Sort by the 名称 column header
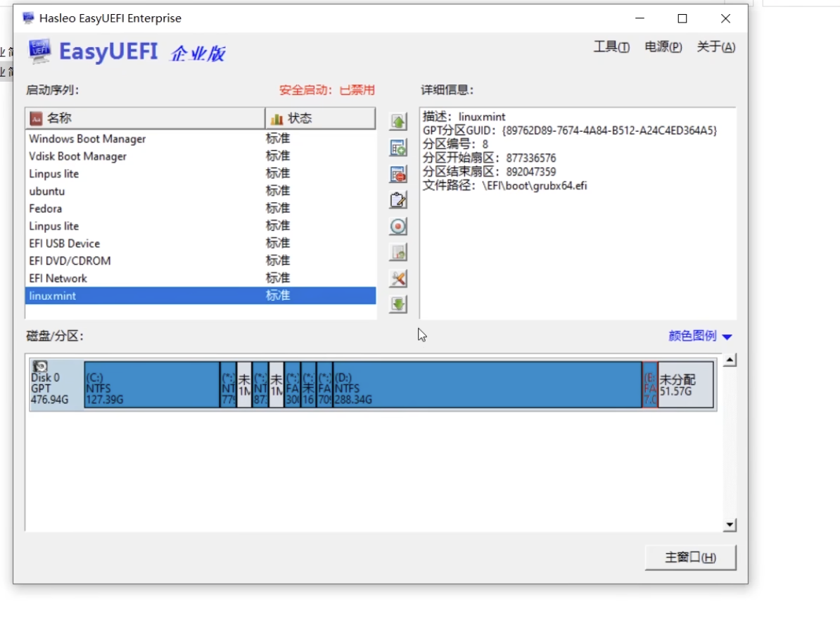The height and width of the screenshot is (621, 840). coord(145,118)
